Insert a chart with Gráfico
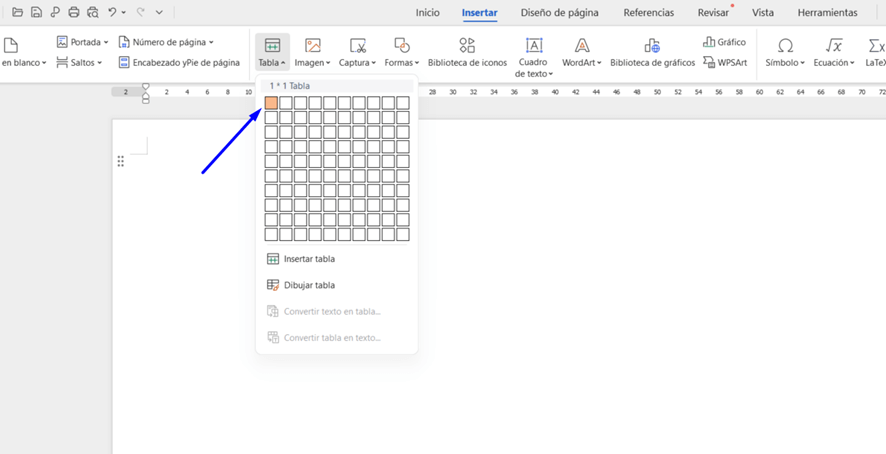 pyautogui.click(x=724, y=42)
